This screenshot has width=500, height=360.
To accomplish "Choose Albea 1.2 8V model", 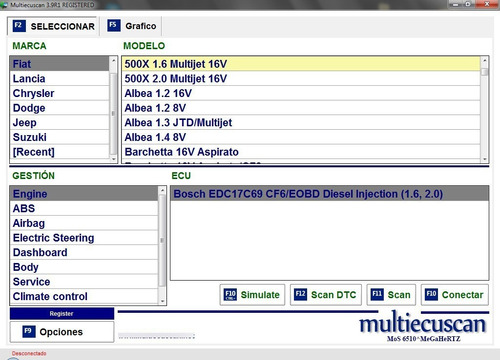I will (x=301, y=108).
